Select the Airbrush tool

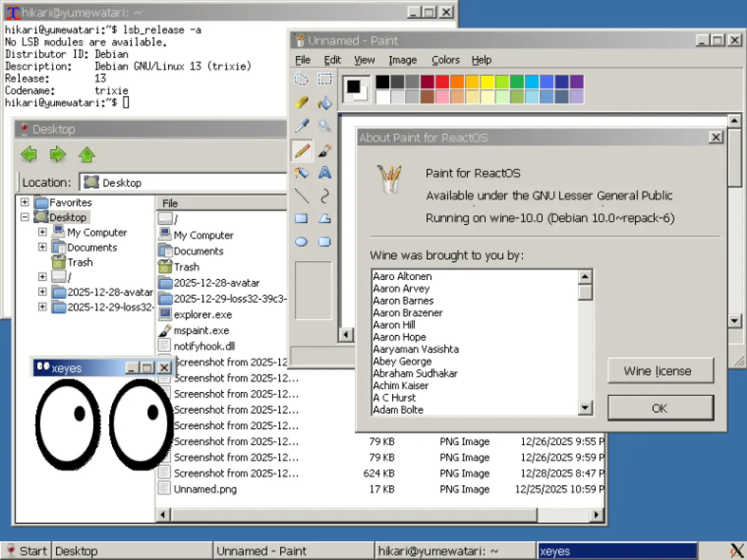301,173
